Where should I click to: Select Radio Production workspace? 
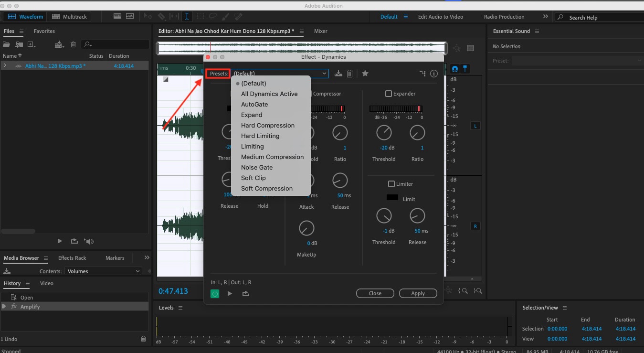(504, 17)
